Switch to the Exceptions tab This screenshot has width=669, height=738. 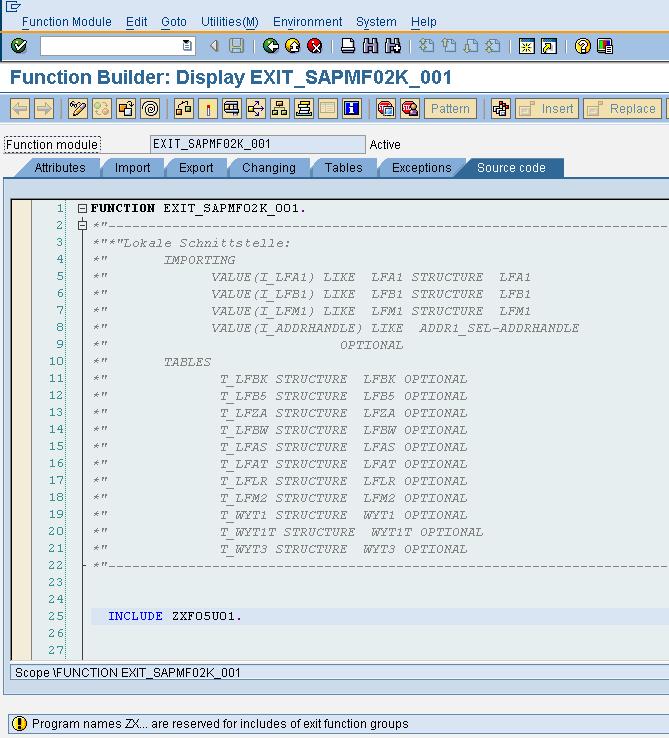[421, 168]
